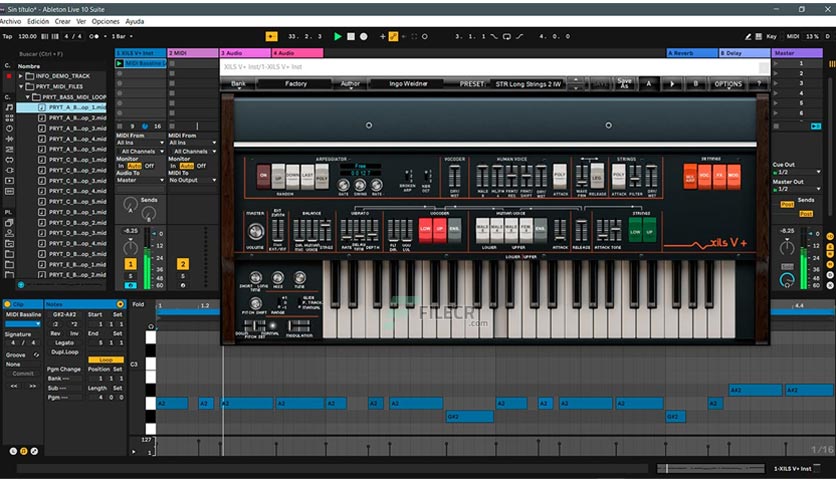This screenshot has height=484, width=836.
Task: Set track 1 Monitor to Auto
Action: 135,166
